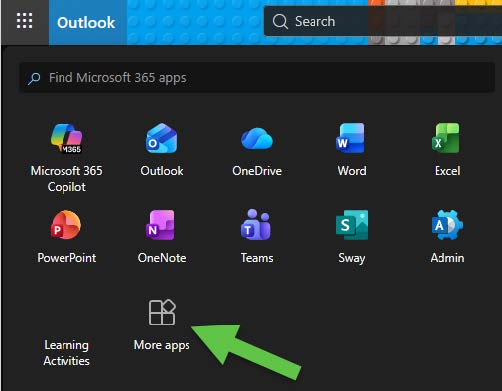Click the Teams label text
Image resolution: width=502 pixels, height=391 pixels.
(257, 258)
